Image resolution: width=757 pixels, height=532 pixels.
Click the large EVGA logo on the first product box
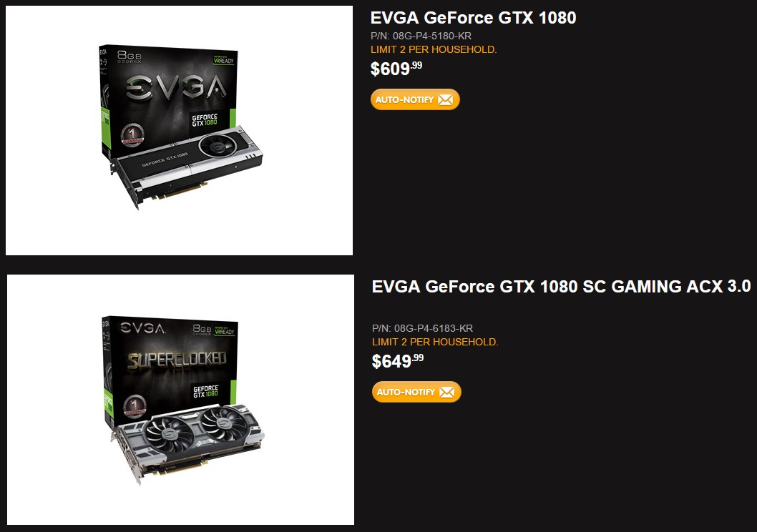pos(176,87)
